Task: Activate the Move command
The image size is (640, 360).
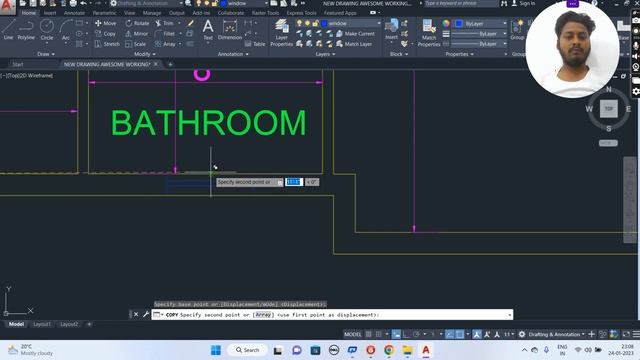Action: coord(106,23)
